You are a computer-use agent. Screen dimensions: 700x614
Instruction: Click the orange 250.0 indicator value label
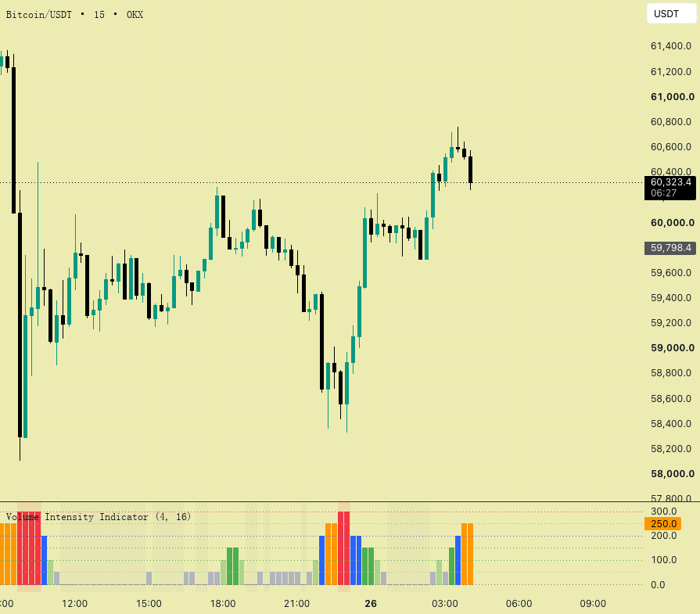(x=663, y=523)
